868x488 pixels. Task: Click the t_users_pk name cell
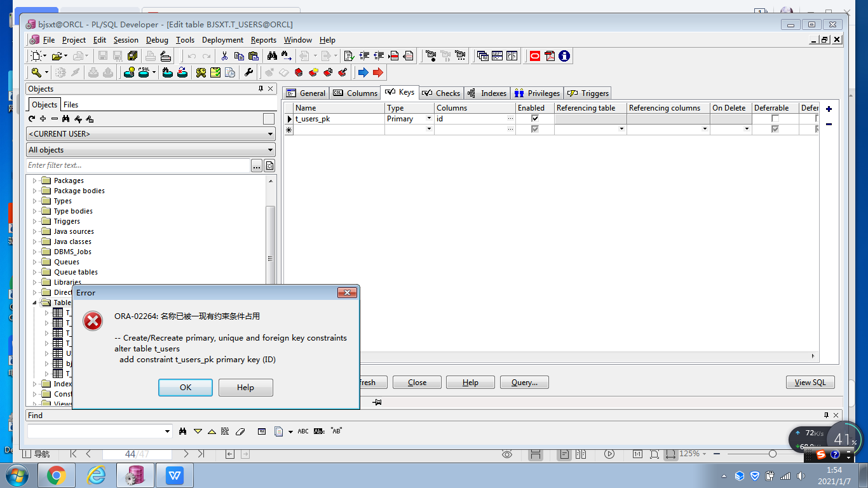pyautogui.click(x=339, y=119)
